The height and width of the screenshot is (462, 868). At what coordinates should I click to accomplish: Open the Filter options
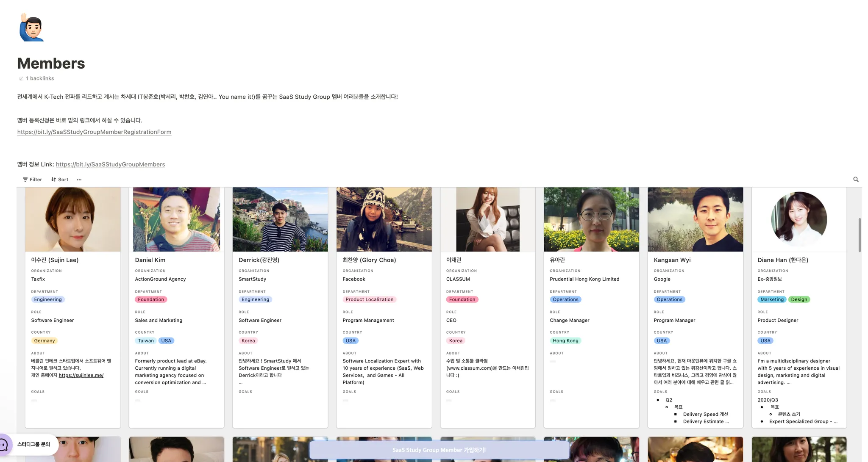32,180
